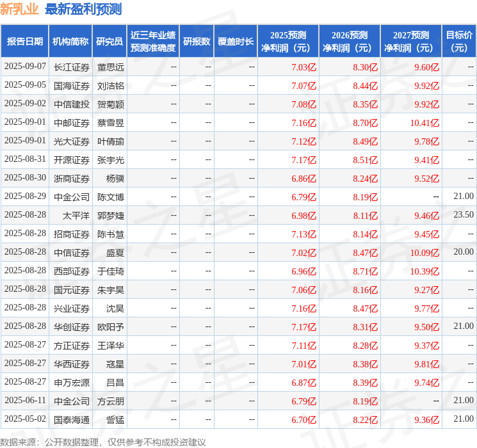477x448 pixels.
Task: Click the 目标价(元) column header
Action: (x=459, y=42)
